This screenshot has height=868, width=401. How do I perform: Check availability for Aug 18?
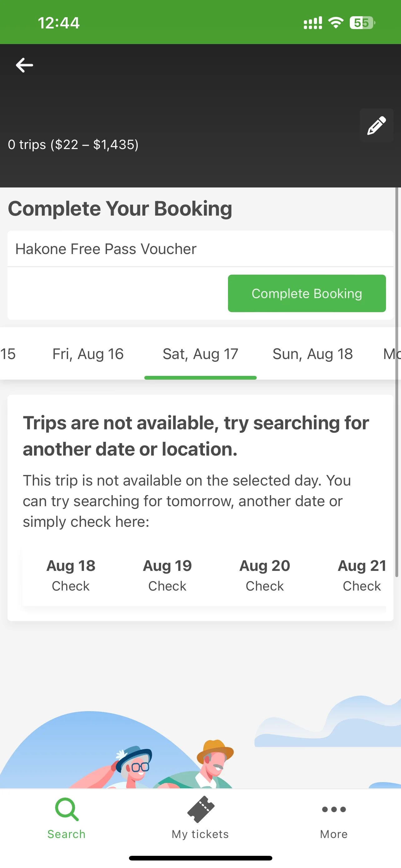tap(71, 576)
